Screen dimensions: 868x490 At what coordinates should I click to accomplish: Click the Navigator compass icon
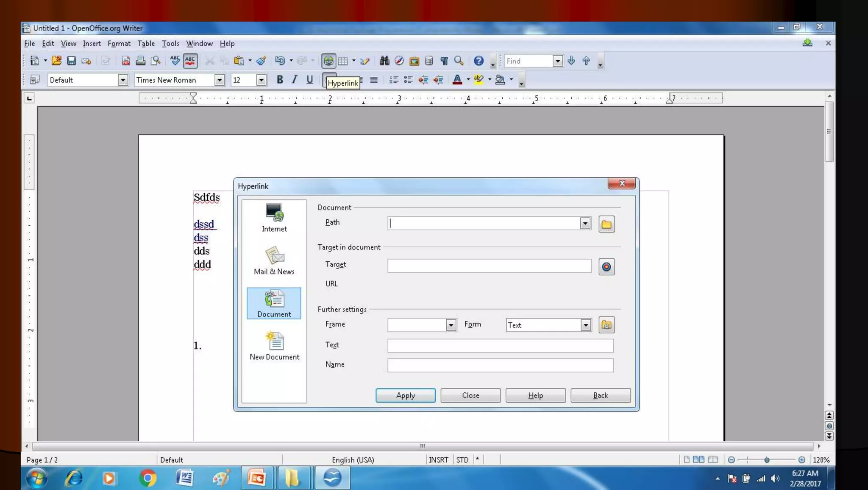(399, 61)
